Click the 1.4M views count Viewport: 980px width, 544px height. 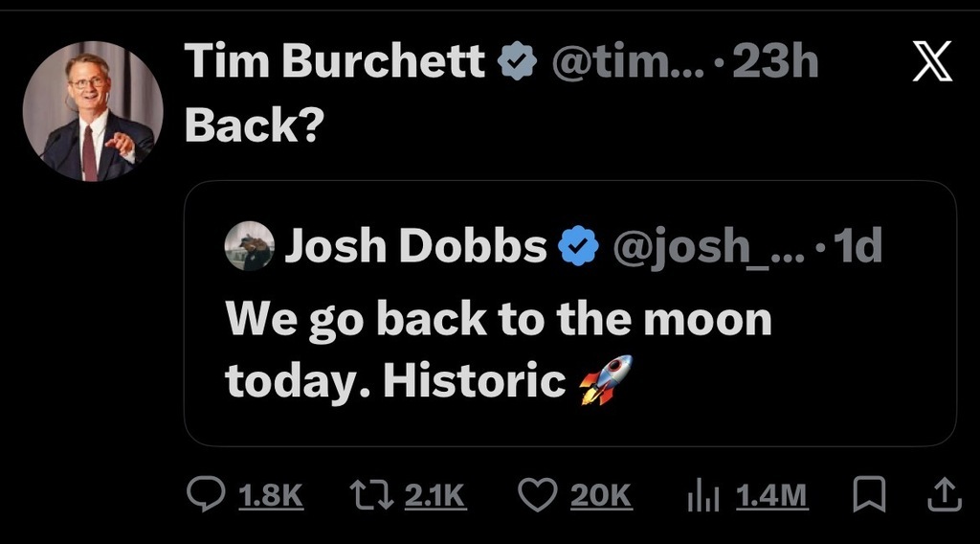772,495
